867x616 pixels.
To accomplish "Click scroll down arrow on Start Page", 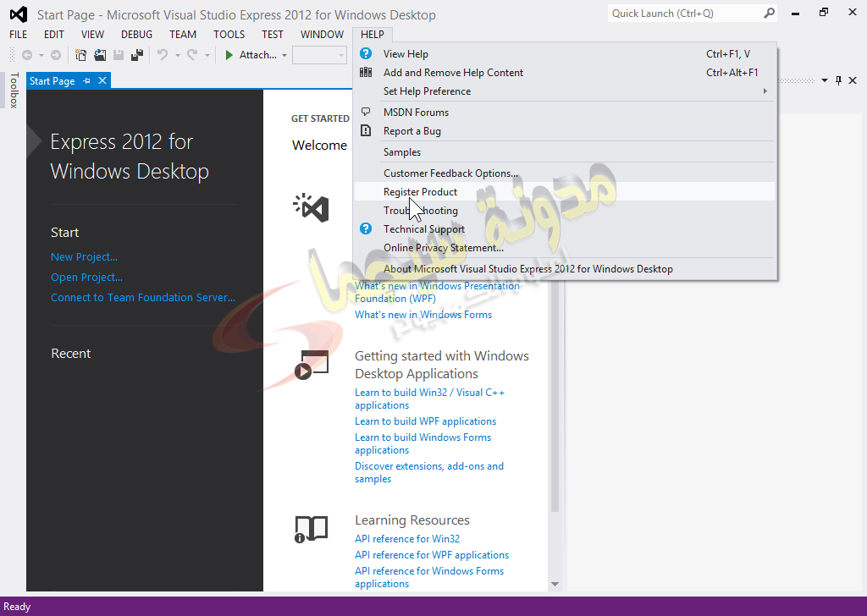I will [x=555, y=584].
